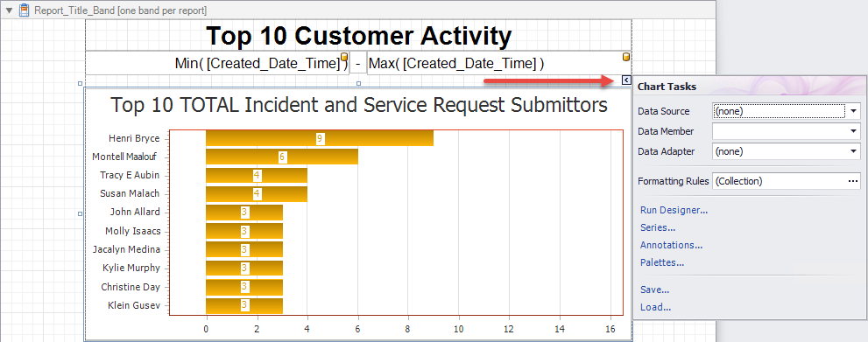Click the Save... chart link
Image resolution: width=868 pixels, height=342 pixels.
coord(654,290)
